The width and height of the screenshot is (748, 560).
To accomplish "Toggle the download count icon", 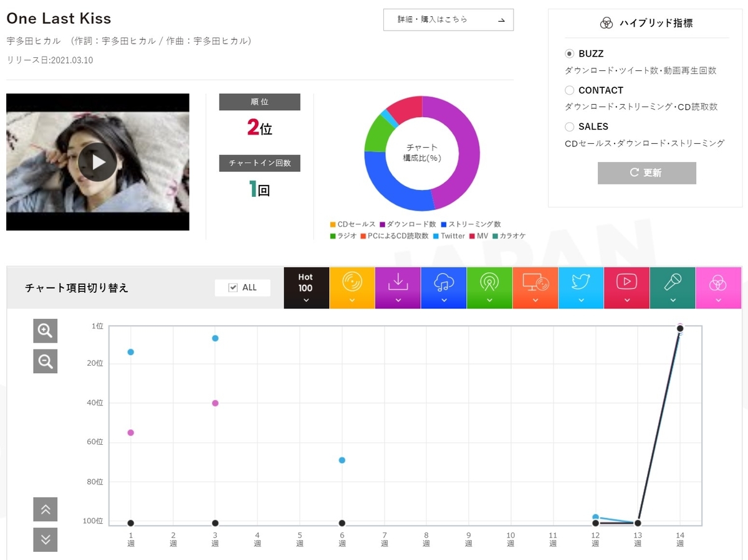I will coord(398,288).
